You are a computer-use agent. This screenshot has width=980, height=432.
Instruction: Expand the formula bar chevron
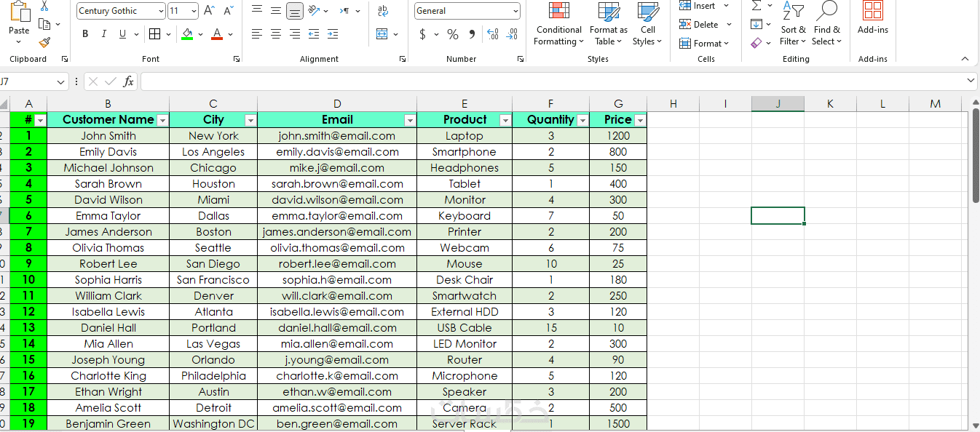[971, 81]
